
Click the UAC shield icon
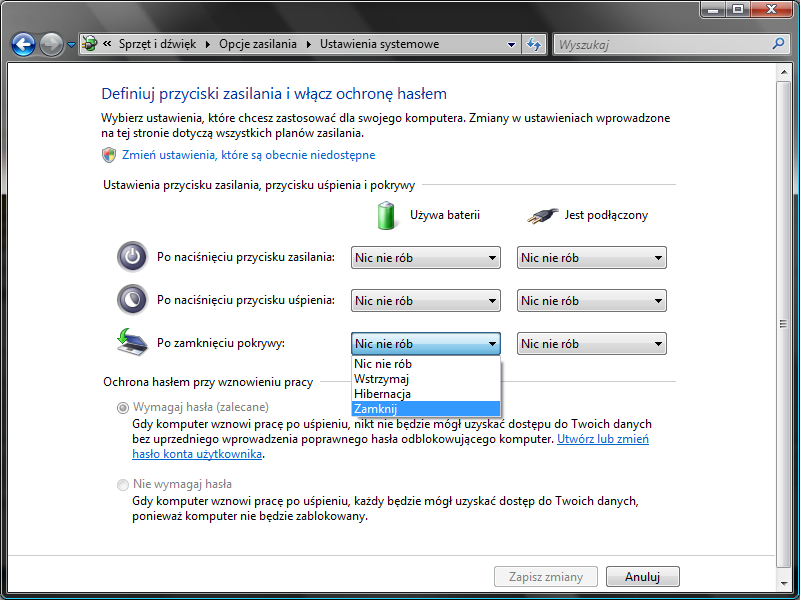(x=109, y=155)
